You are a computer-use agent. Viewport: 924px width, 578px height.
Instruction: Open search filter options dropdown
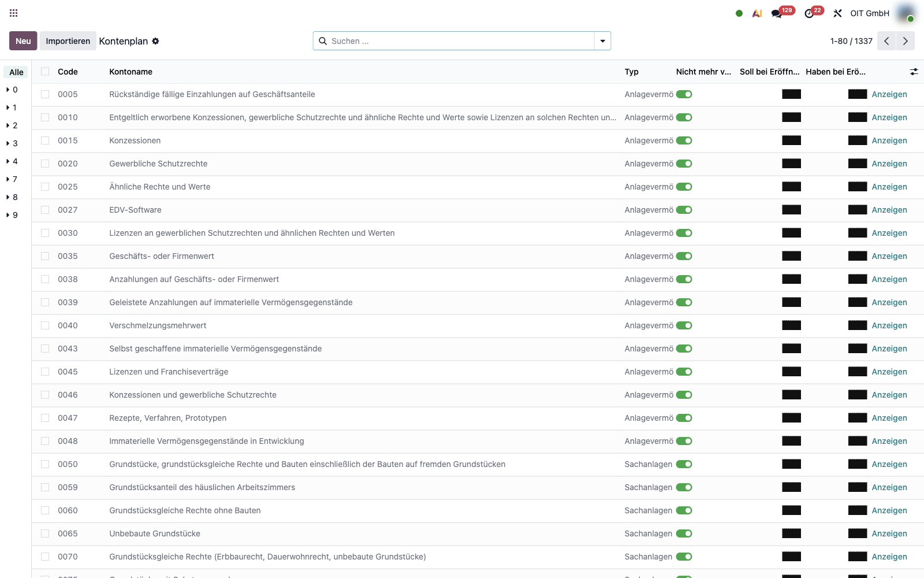click(x=602, y=41)
